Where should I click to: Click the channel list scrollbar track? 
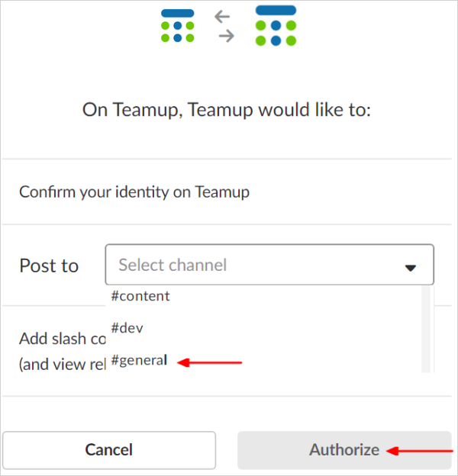(426, 329)
